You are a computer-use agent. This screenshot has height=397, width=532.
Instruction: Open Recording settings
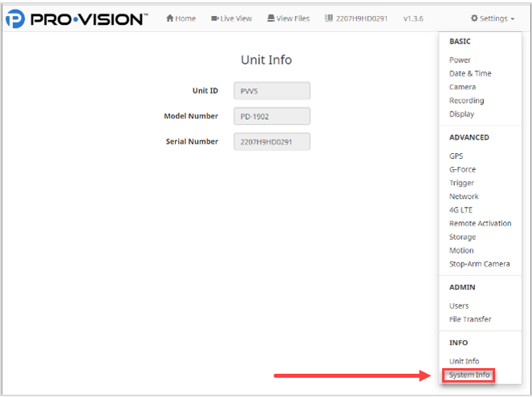coord(466,101)
